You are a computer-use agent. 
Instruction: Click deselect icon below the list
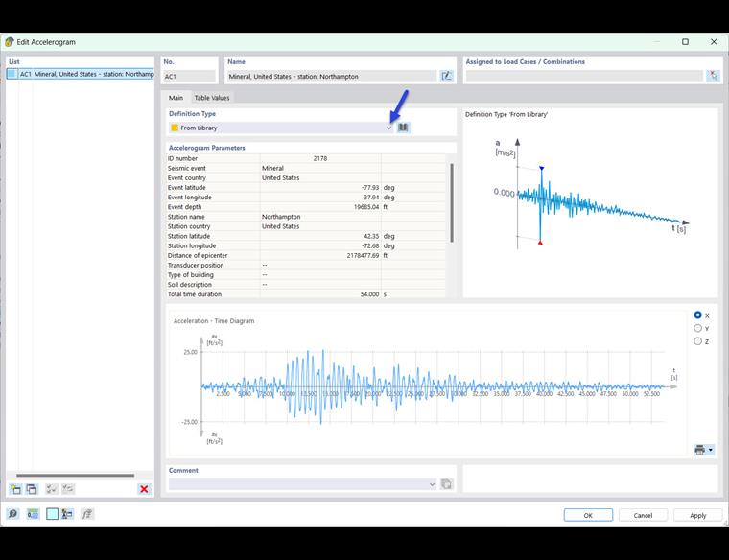coord(68,489)
